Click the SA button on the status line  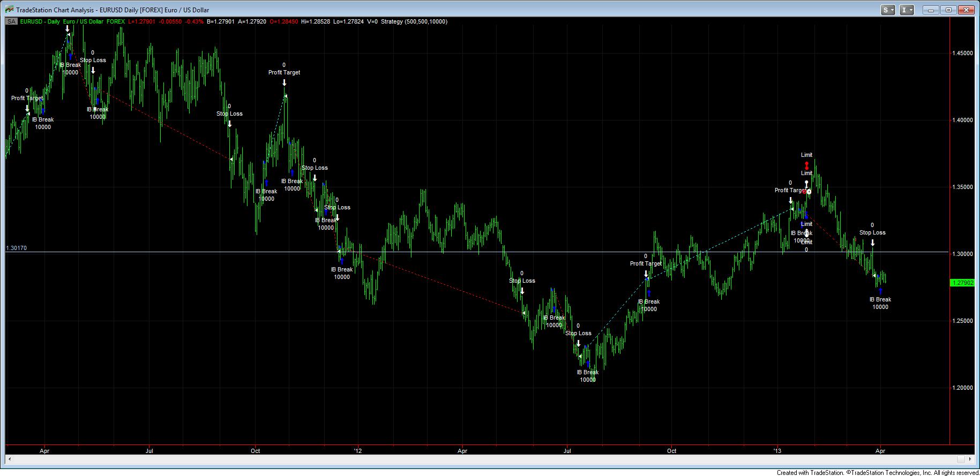pos(11,21)
